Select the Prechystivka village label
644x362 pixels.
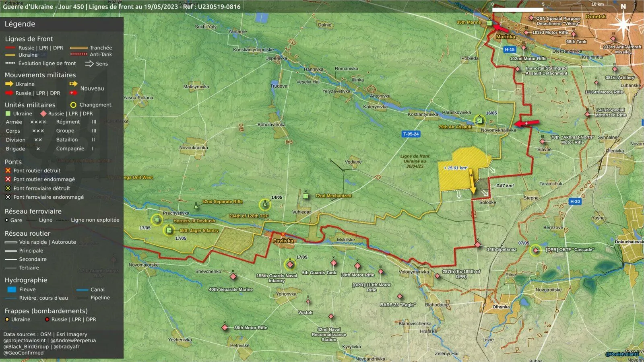point(176,213)
